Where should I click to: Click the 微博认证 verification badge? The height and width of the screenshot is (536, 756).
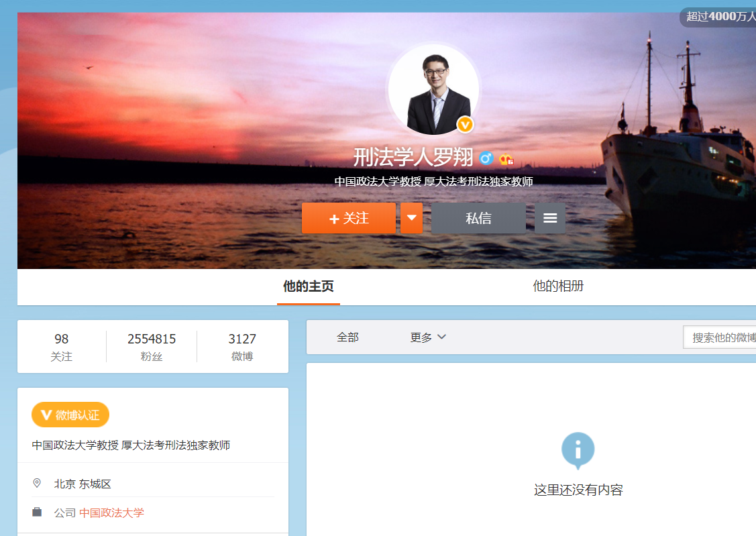click(70, 415)
